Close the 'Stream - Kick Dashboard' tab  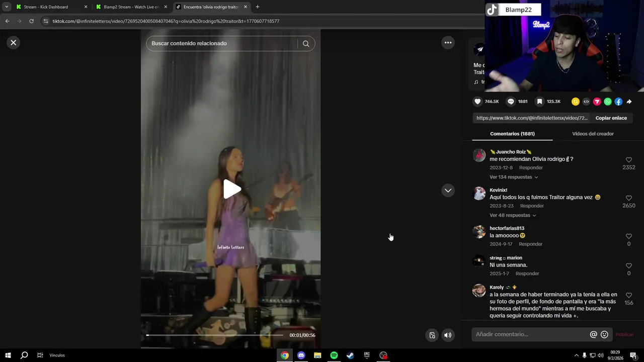point(86,7)
